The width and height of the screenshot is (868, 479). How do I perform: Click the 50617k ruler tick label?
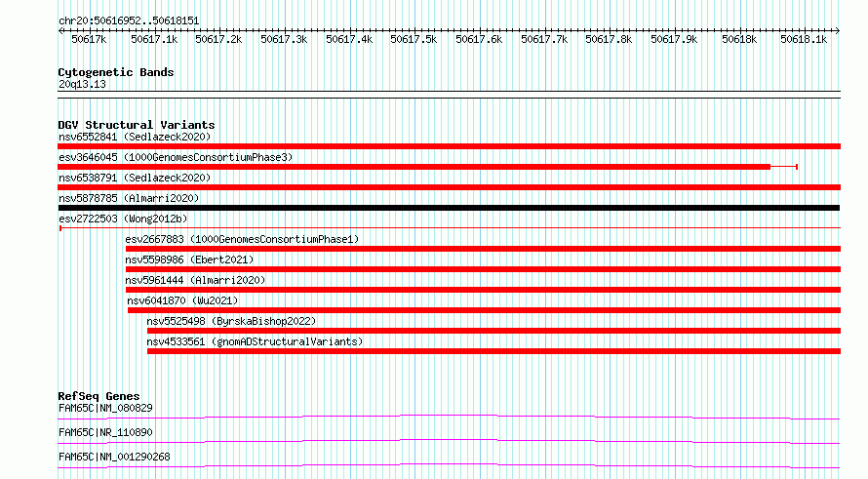89,40
